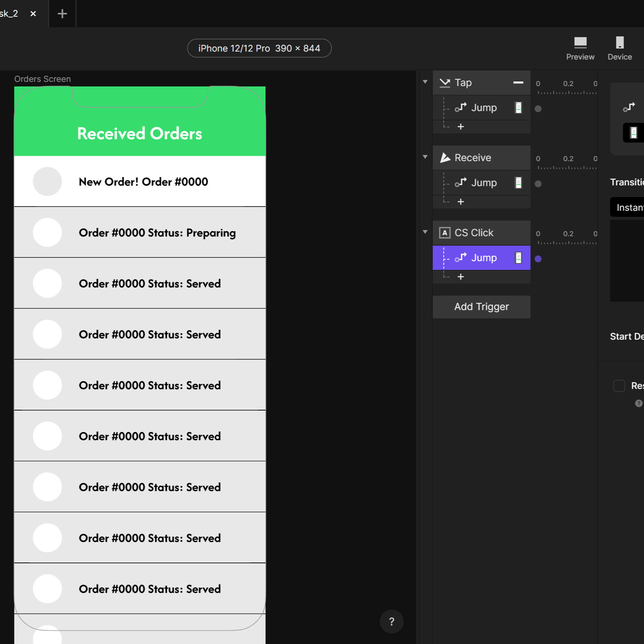Click the destination screen thumbnail on Tap's Jump response
Image resolution: width=644 pixels, height=644 pixels.
(x=518, y=108)
